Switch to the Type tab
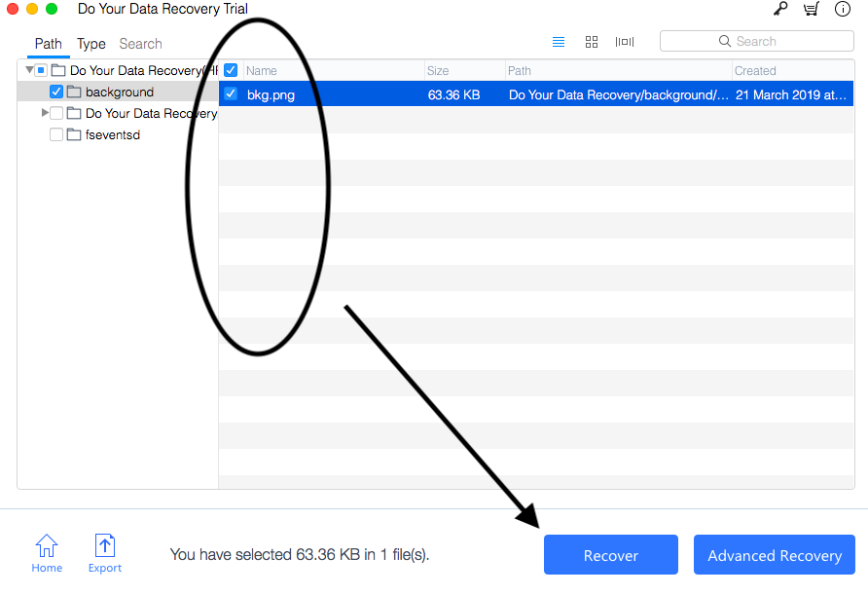Viewport: 868px width, 595px height. pyautogui.click(x=91, y=44)
